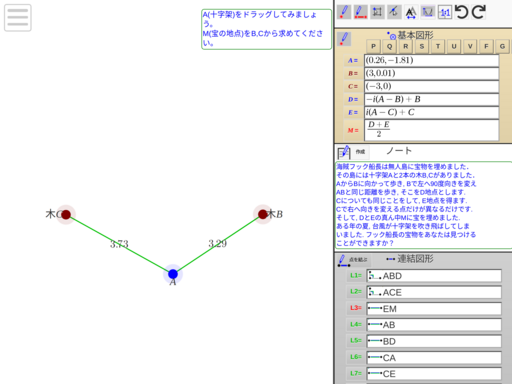The image size is (512, 384).
Task: Toggle the M= label of midpoint
Action: click(353, 130)
